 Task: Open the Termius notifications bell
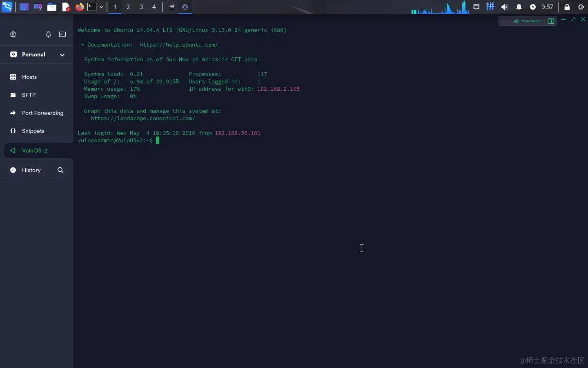click(x=48, y=34)
